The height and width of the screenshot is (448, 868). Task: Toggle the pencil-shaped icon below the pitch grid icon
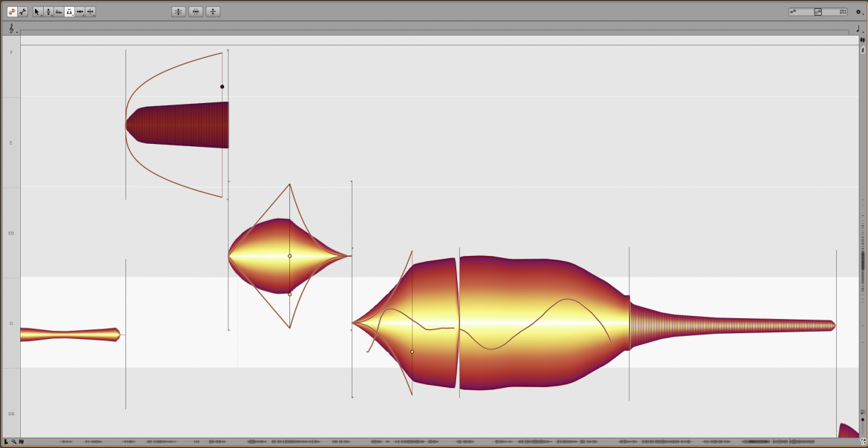click(x=863, y=50)
